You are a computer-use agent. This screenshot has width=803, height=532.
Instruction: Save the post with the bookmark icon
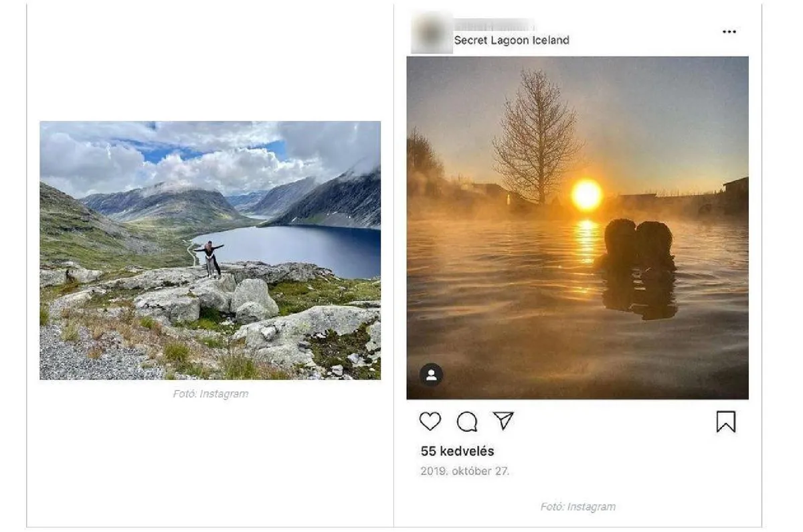(726, 422)
